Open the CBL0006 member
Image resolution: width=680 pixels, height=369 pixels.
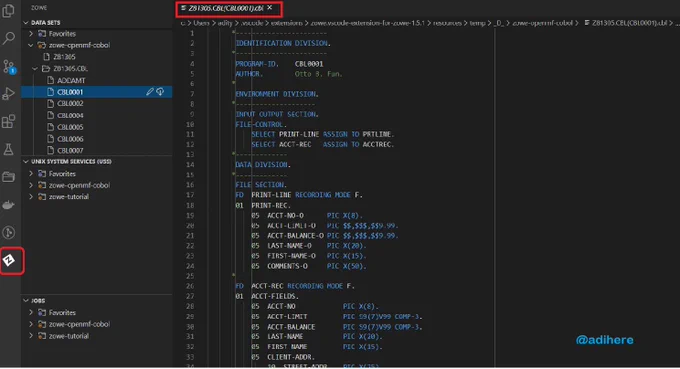tap(70, 139)
